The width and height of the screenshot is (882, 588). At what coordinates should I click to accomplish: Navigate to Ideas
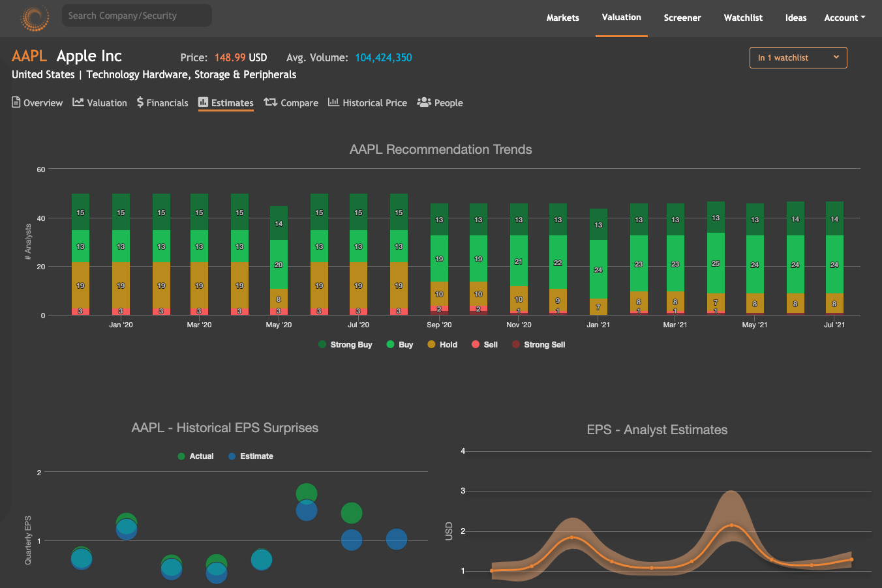[796, 18]
